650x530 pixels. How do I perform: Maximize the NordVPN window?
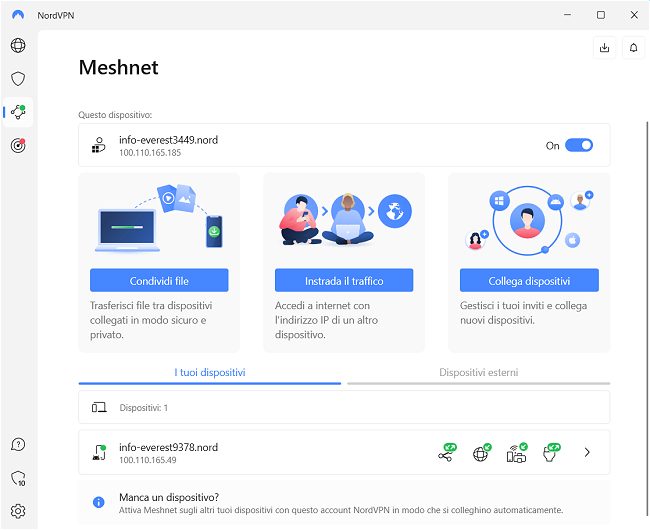pos(601,15)
